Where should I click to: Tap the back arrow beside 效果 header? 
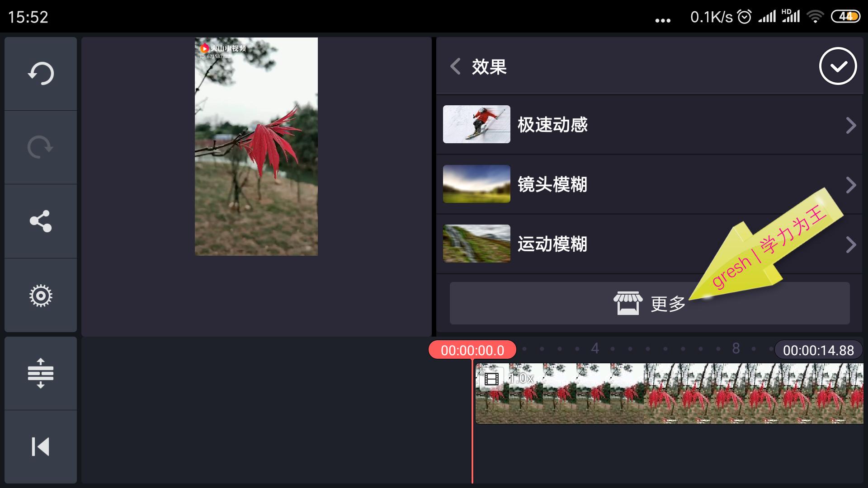pyautogui.click(x=455, y=66)
